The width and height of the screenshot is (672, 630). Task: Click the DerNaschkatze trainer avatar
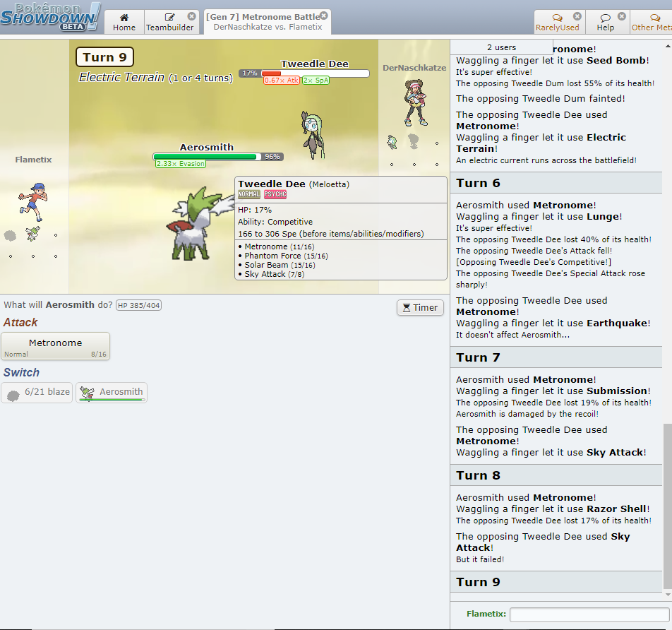click(x=415, y=102)
